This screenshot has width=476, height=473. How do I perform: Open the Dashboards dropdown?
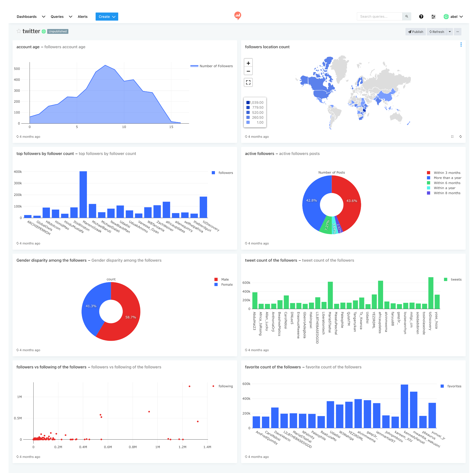[26, 17]
